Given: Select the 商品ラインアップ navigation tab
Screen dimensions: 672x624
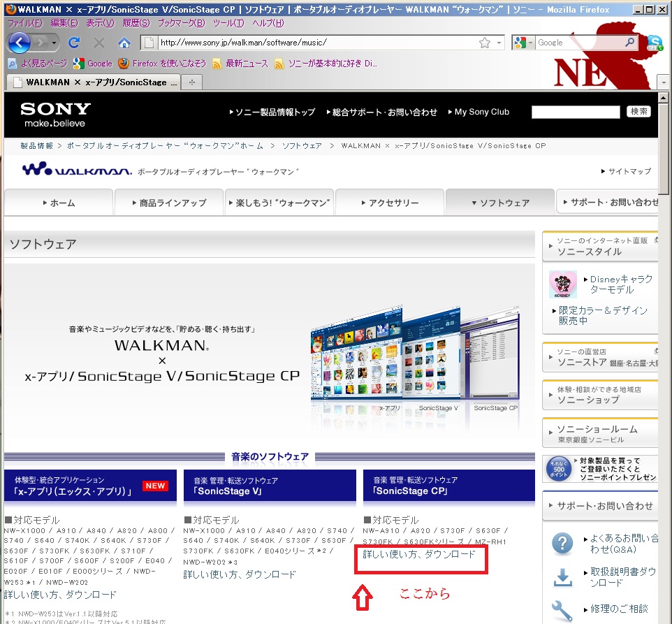Looking at the screenshot, I should (169, 202).
